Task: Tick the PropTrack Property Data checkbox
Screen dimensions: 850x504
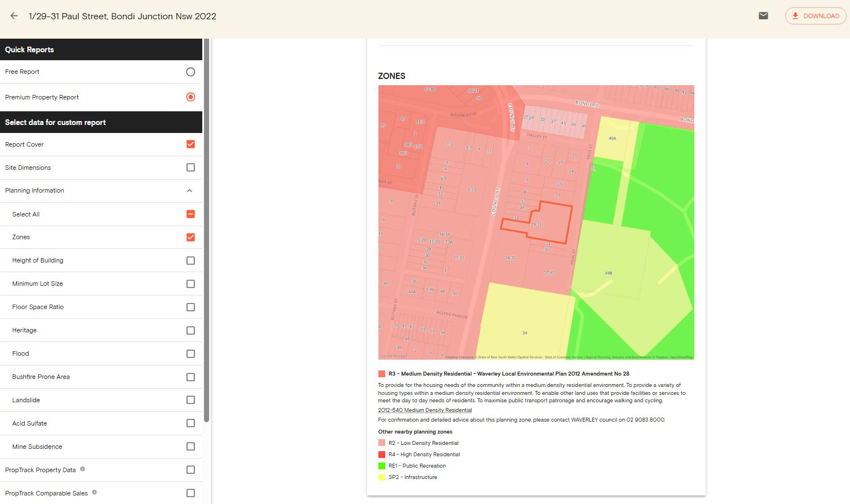Action: [x=190, y=470]
